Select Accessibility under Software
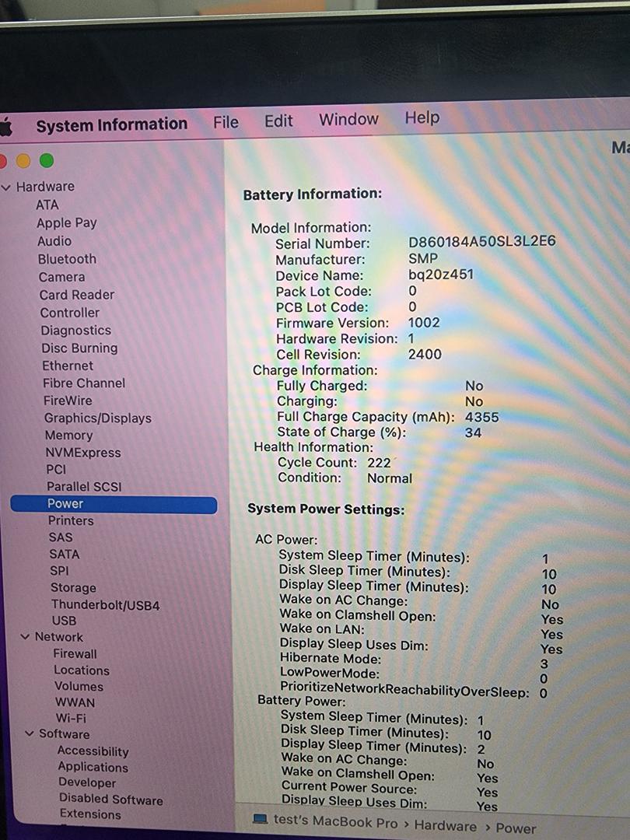630x840 pixels. coord(93,751)
